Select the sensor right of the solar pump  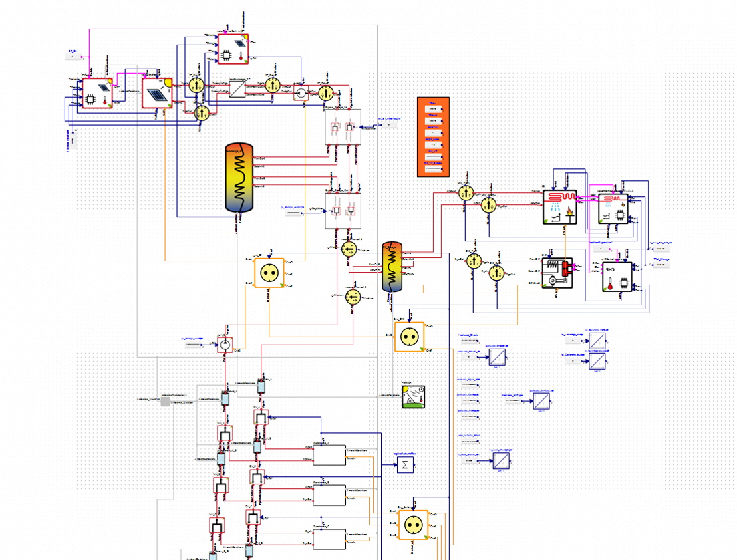click(x=325, y=93)
